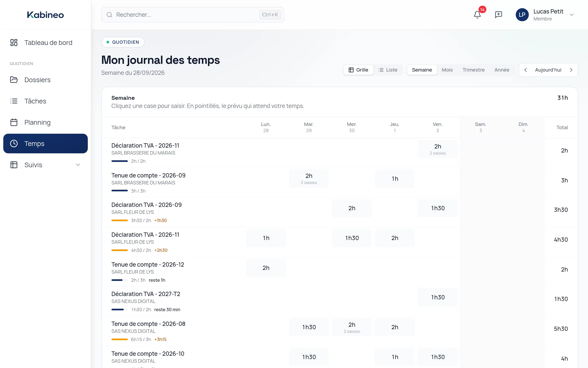
Task: Select the Semaine period tab
Action: point(422,70)
